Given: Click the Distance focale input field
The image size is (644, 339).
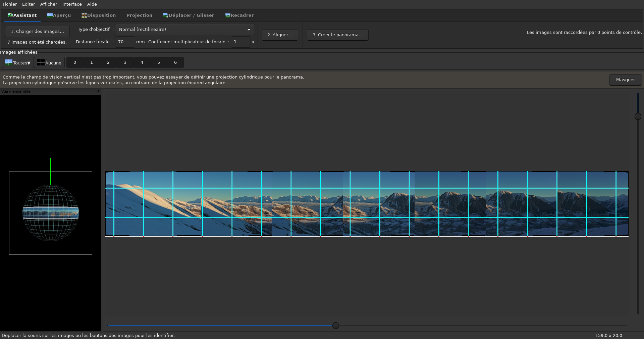Looking at the screenshot, I should point(125,42).
